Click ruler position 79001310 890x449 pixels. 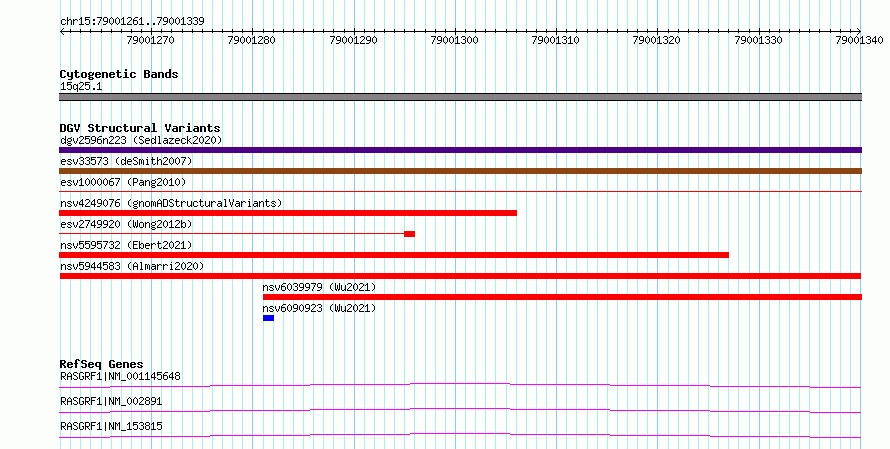point(555,40)
